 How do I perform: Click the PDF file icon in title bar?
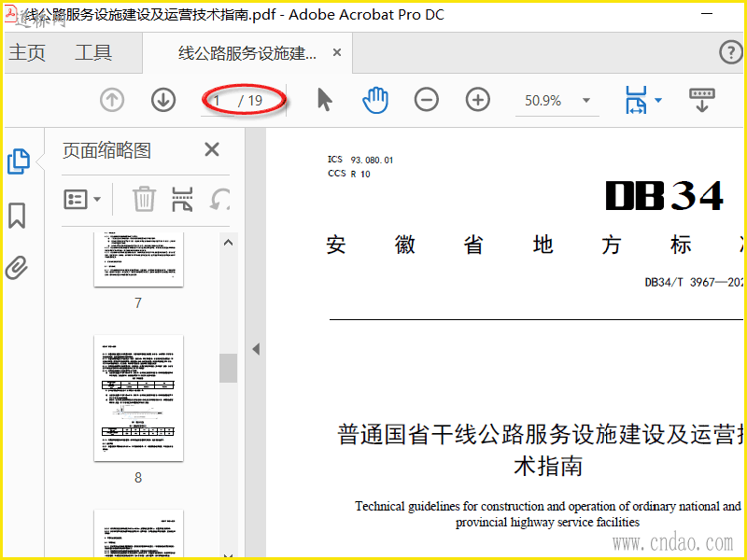pyautogui.click(x=10, y=13)
